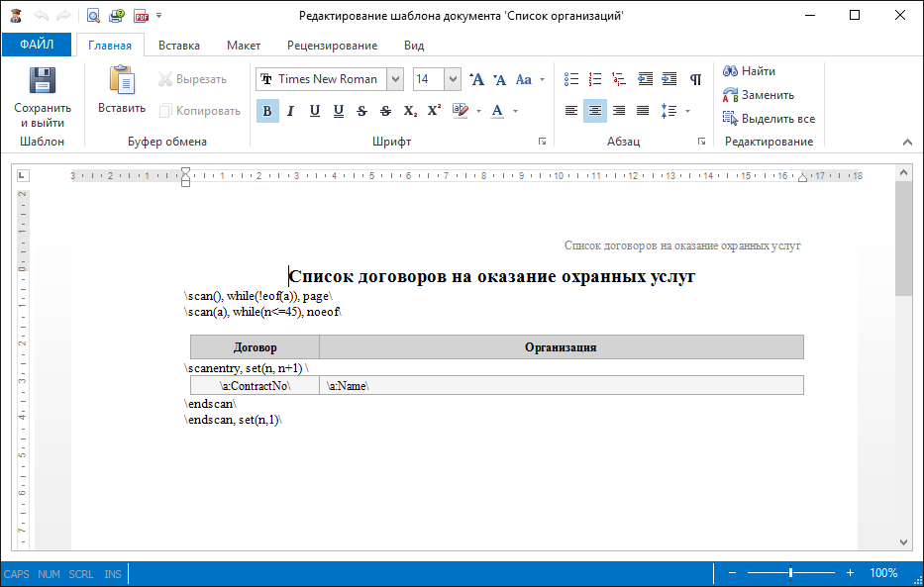Apply numbered list
This screenshot has height=587, width=924.
coord(595,79)
